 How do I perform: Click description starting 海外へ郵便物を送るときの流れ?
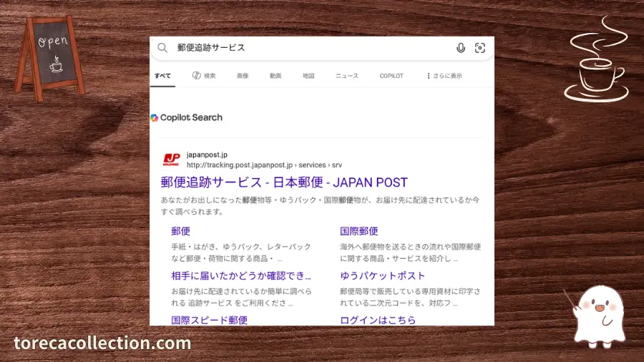point(410,253)
